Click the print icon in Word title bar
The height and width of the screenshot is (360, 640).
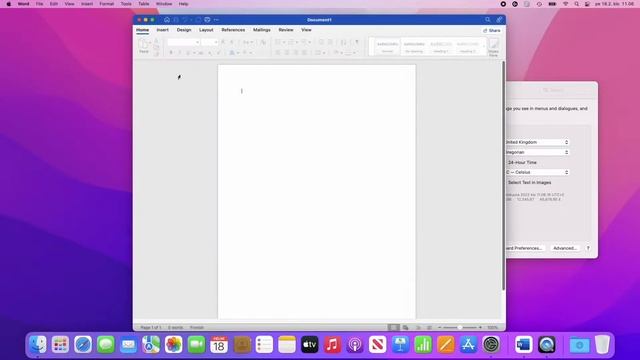[207, 20]
